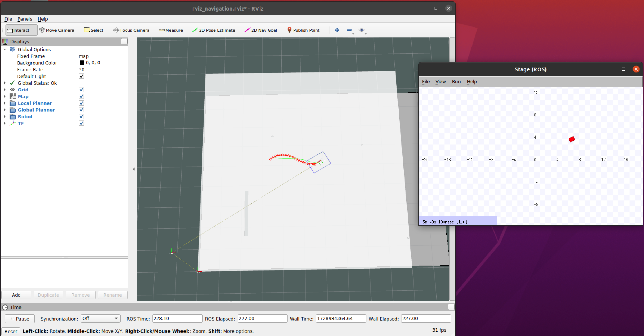This screenshot has width=644, height=336.
Task: Open Stage window File menu
Action: click(426, 82)
